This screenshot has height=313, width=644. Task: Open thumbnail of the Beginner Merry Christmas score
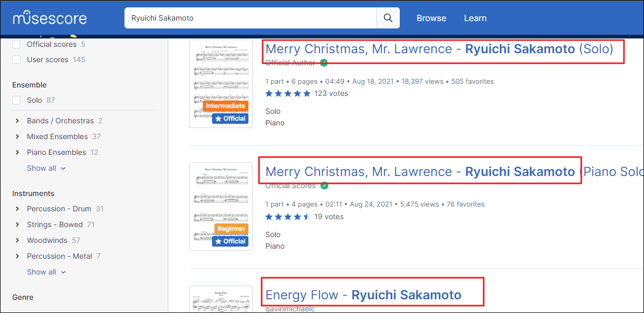tap(221, 207)
